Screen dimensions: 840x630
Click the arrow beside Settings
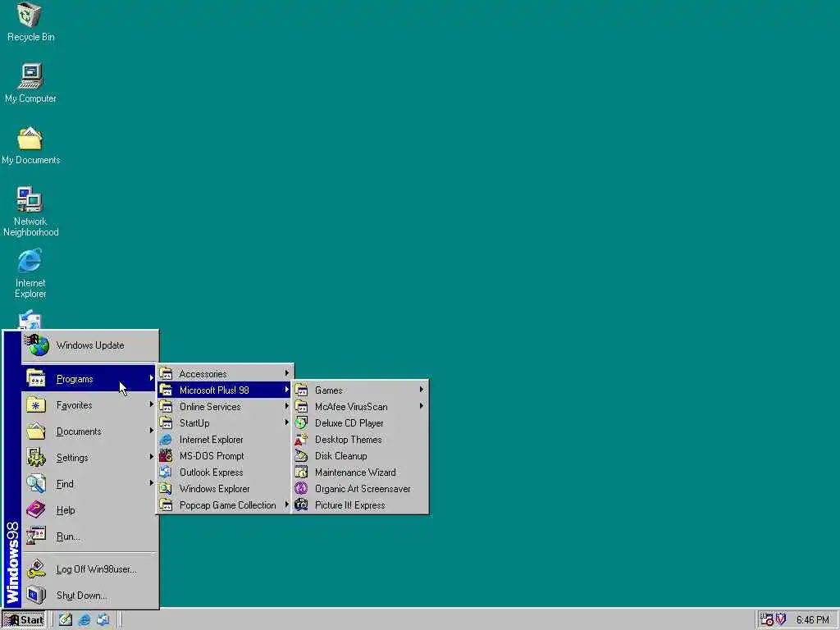tap(151, 457)
